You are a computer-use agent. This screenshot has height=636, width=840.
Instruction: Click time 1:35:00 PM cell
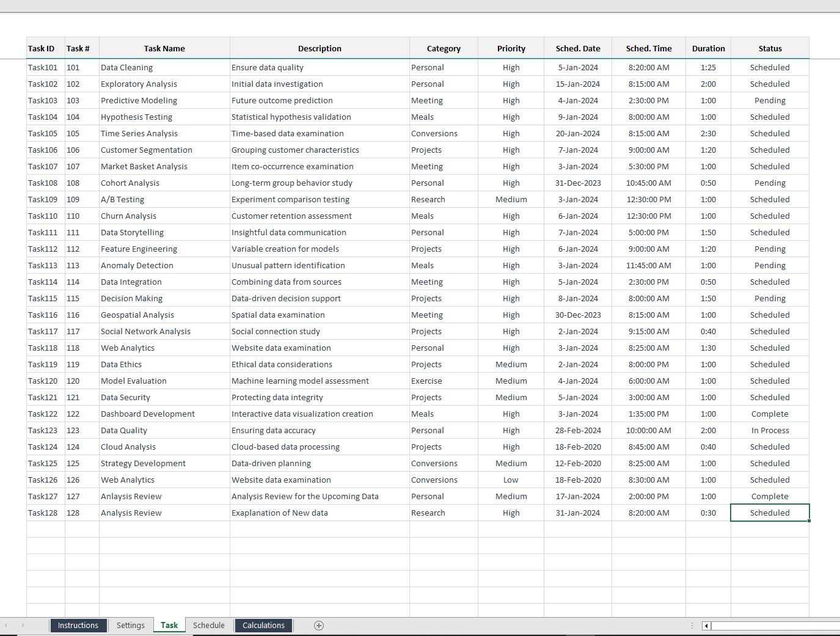[x=649, y=414]
